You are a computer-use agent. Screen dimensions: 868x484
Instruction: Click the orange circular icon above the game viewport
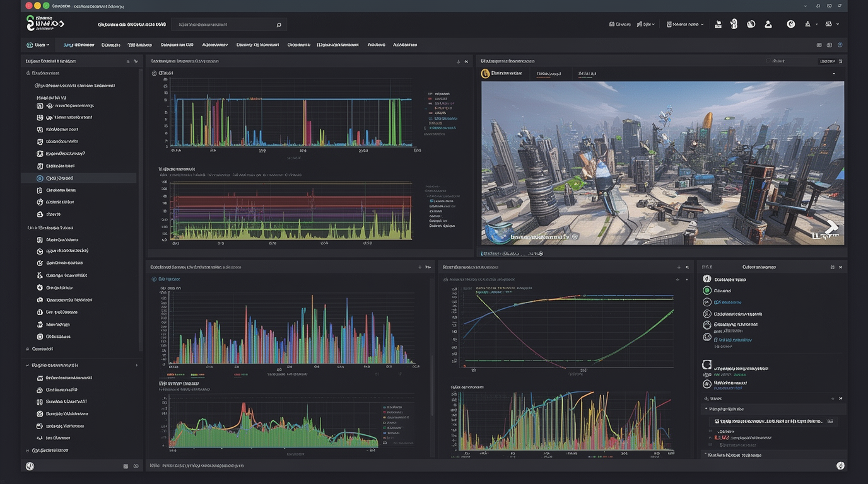pyautogui.click(x=485, y=74)
